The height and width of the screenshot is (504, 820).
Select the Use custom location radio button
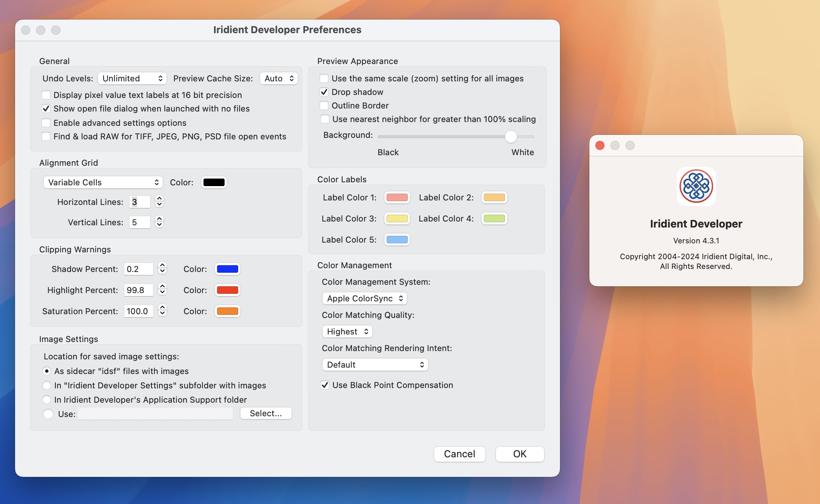[48, 414]
